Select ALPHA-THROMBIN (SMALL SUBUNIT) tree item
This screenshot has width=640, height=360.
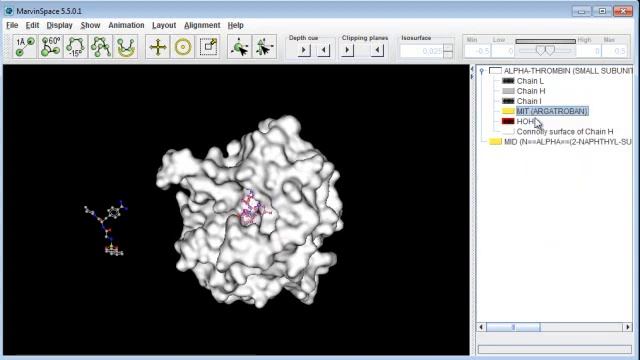click(568, 71)
